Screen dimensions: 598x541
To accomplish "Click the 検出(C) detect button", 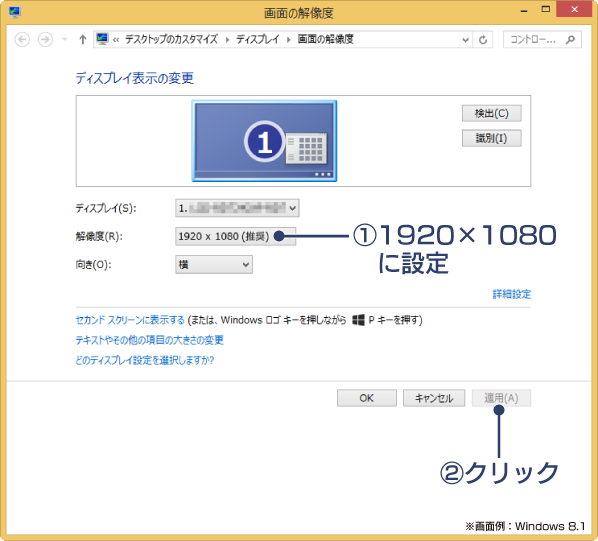I will [x=491, y=113].
